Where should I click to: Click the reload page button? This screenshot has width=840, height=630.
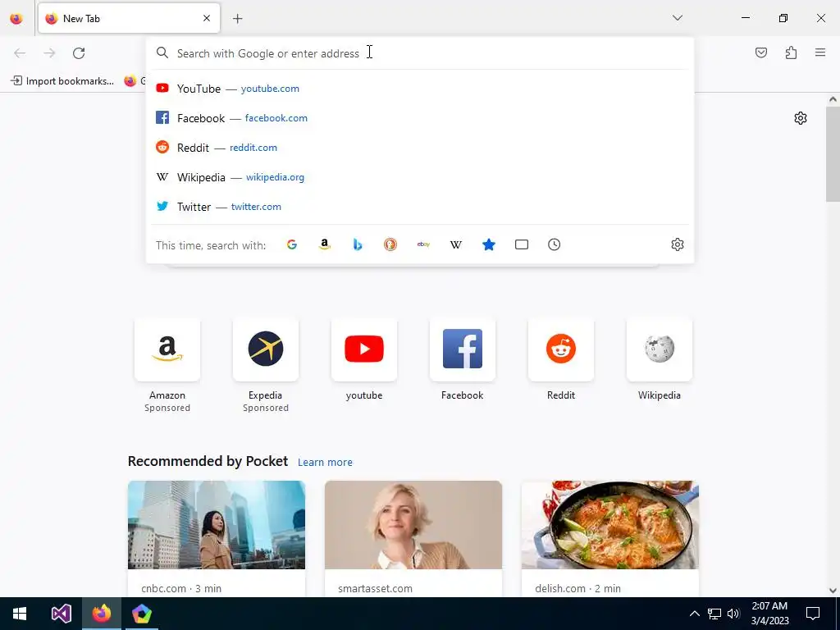click(x=79, y=53)
